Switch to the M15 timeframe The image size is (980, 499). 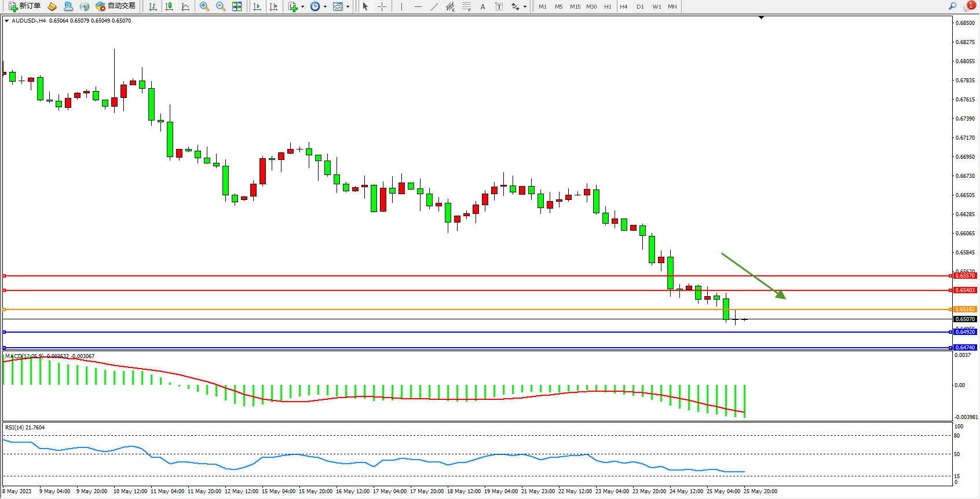[575, 6]
